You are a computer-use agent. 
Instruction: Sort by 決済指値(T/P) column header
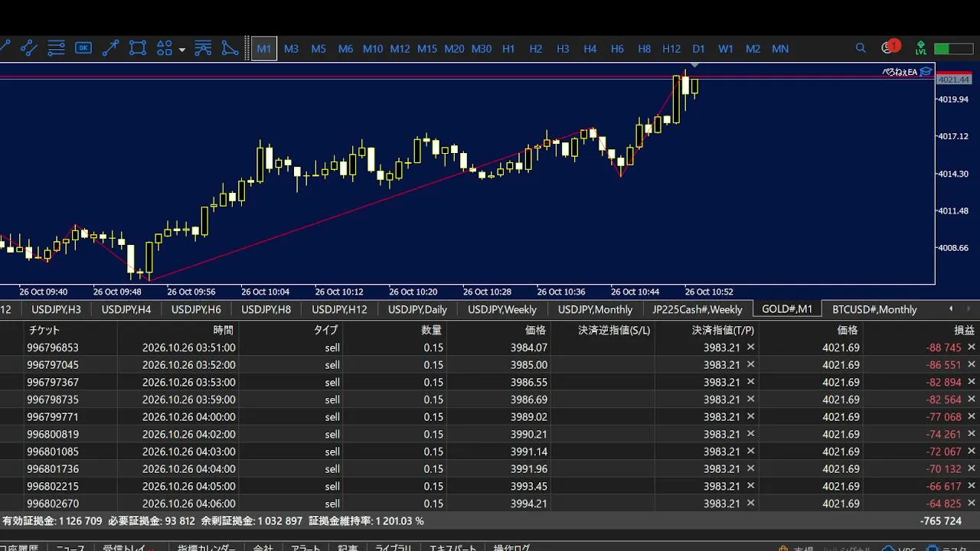tap(724, 330)
